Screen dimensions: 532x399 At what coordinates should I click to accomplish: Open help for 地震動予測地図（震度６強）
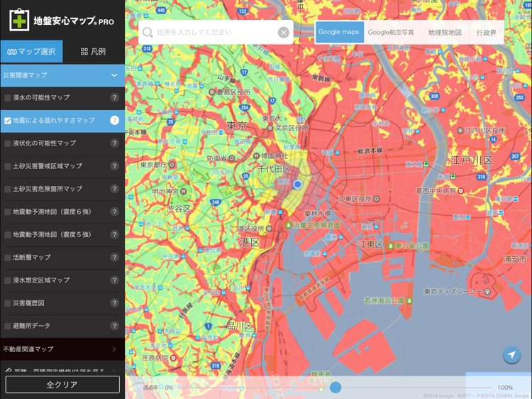[x=115, y=212]
